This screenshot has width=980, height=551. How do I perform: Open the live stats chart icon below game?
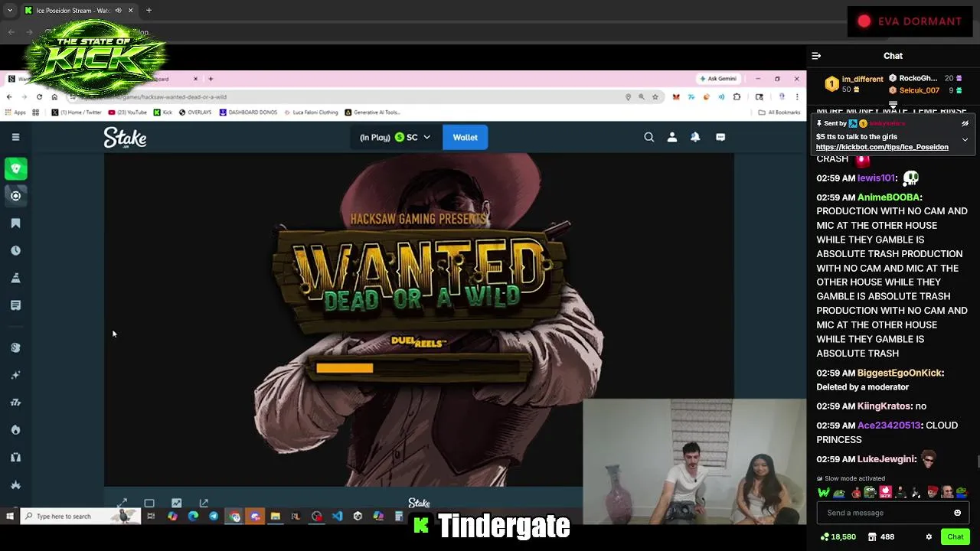(x=177, y=503)
